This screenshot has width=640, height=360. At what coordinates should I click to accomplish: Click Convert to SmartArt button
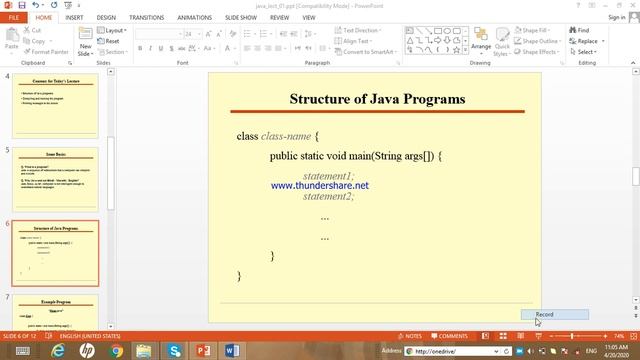point(366,52)
